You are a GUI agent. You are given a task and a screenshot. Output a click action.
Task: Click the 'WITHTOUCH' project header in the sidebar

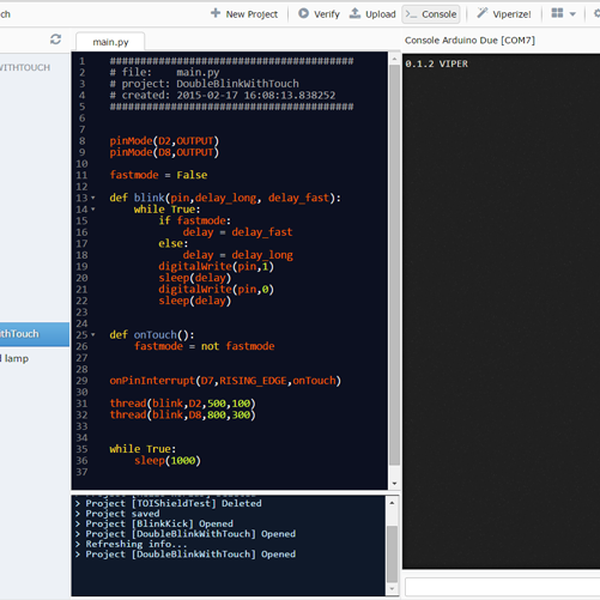[x=25, y=68]
